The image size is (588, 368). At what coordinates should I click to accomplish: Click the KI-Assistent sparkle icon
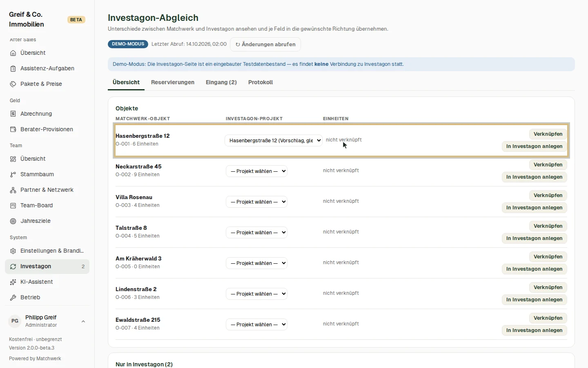[x=13, y=282]
